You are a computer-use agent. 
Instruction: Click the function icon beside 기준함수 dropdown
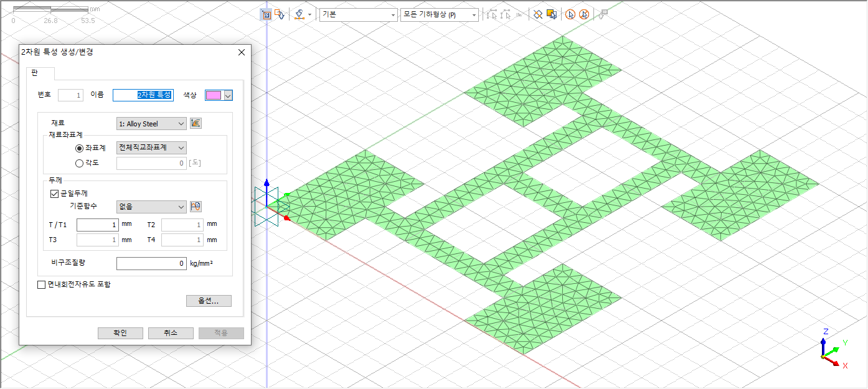[196, 207]
